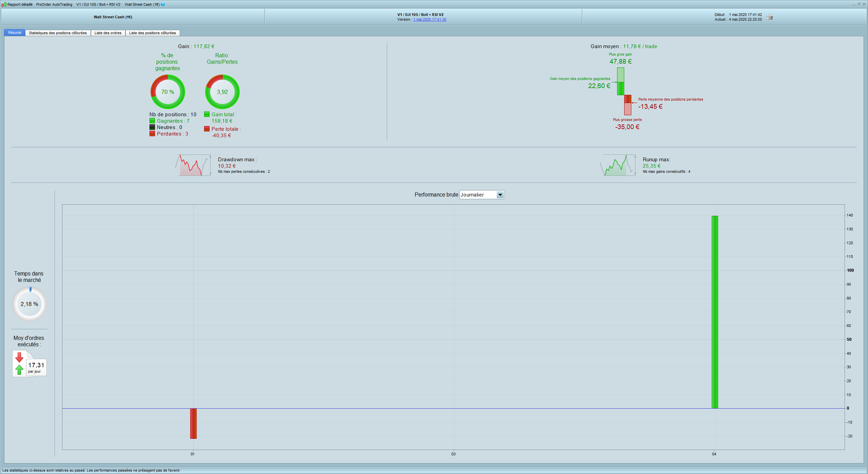The width and height of the screenshot is (868, 474).
Task: Click the orders executed arrows icon
Action: (20, 364)
